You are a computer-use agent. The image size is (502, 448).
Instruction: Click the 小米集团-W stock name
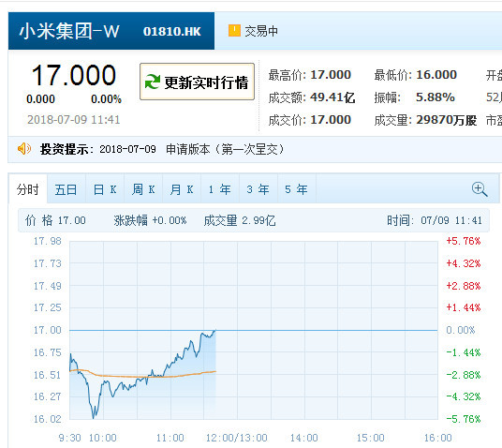click(x=69, y=31)
